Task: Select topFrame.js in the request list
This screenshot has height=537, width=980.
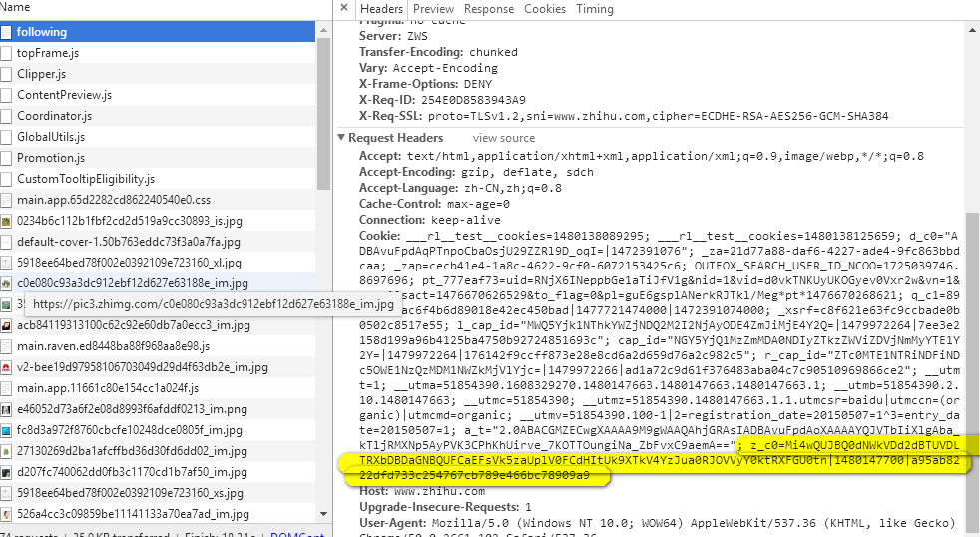Action: point(158,53)
